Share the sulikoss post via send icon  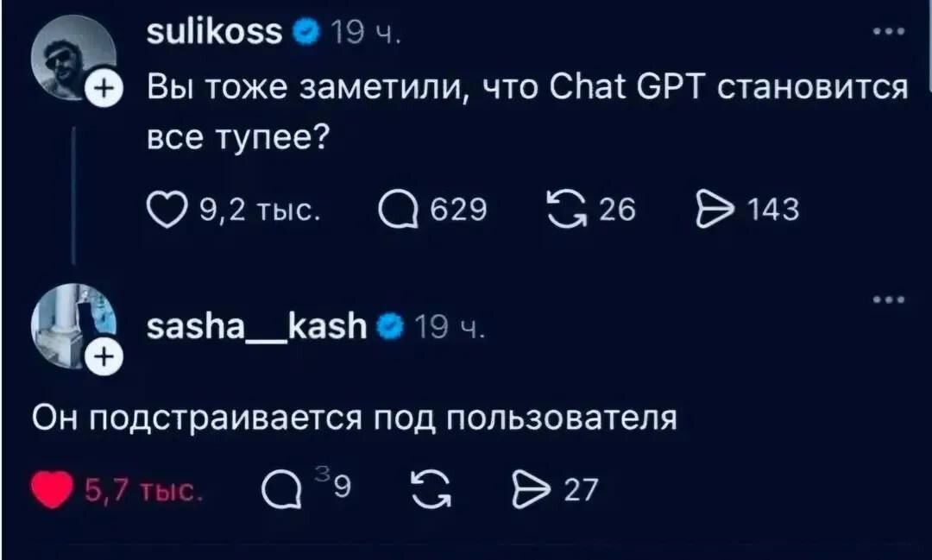coord(711,210)
